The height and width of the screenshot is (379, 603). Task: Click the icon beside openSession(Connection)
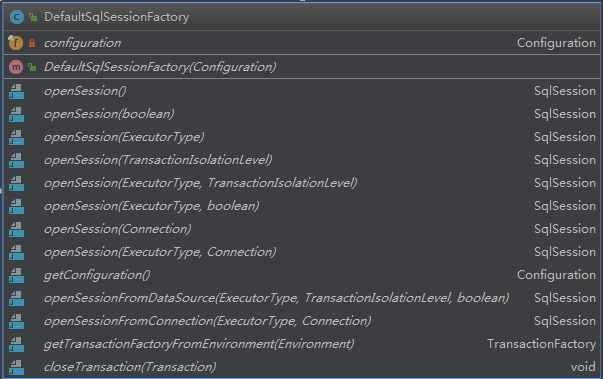point(17,229)
